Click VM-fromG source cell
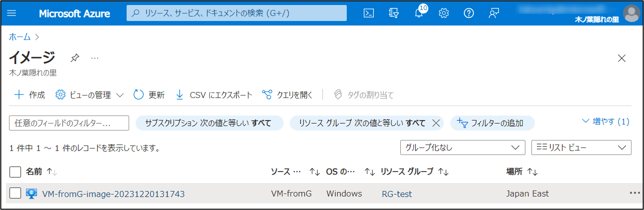This screenshot has height=210, width=644. [x=291, y=193]
